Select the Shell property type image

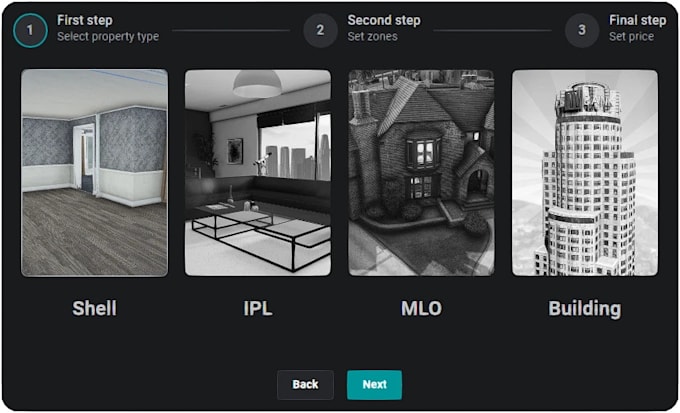(x=95, y=173)
